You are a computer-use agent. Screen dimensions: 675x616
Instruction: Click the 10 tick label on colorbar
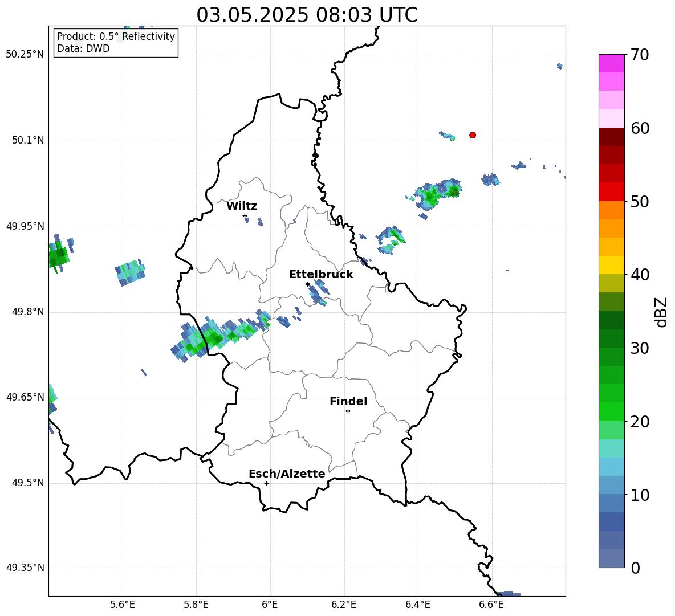640,495
